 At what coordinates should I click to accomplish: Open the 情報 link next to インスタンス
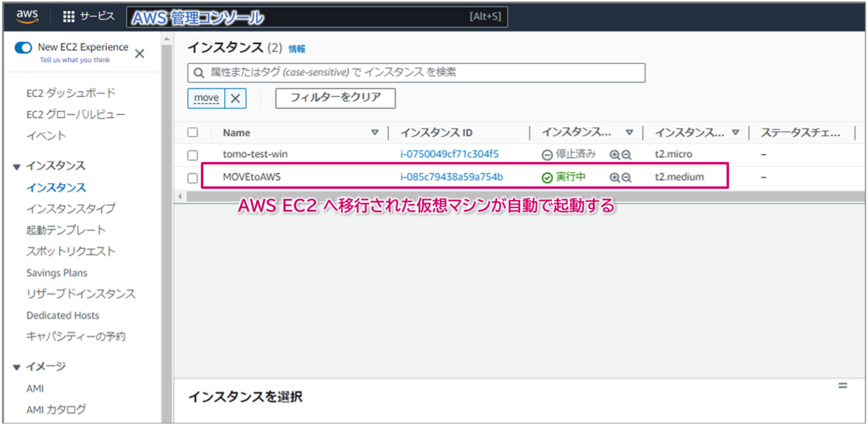click(297, 49)
